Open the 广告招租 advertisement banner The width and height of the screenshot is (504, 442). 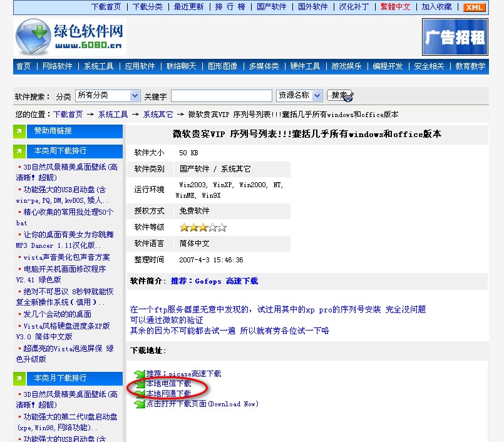[x=455, y=37]
